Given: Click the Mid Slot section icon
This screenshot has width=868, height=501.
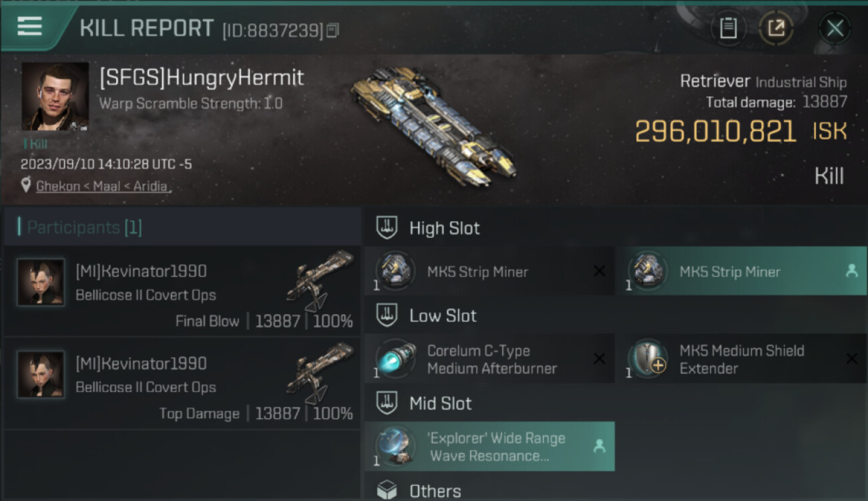Looking at the screenshot, I should pos(387,403).
